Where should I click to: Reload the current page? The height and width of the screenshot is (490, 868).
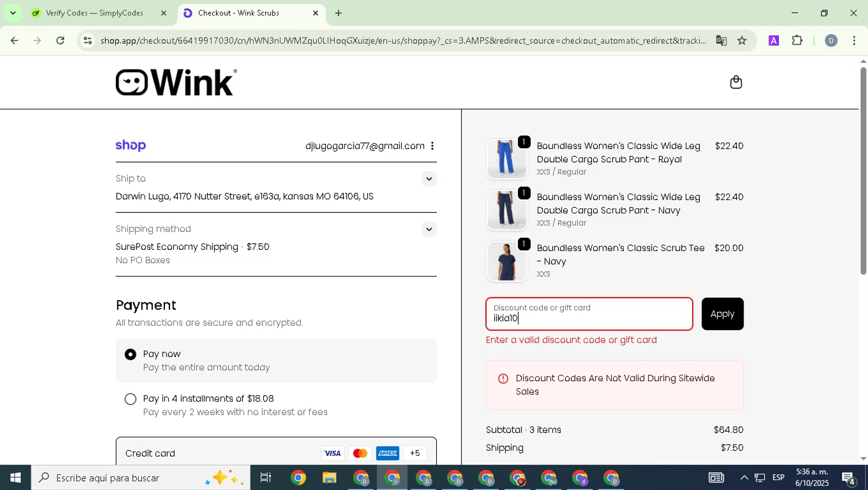(x=60, y=40)
